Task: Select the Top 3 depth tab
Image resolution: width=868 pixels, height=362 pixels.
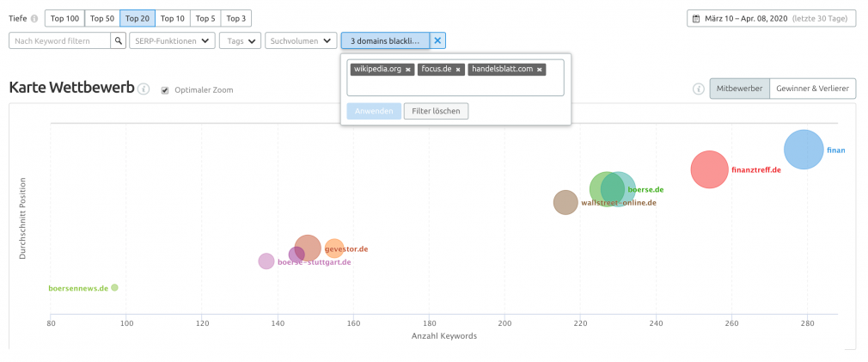Action: coord(235,18)
